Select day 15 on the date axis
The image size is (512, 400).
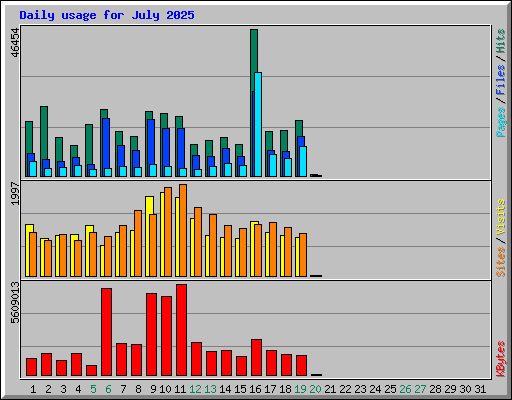240,389
